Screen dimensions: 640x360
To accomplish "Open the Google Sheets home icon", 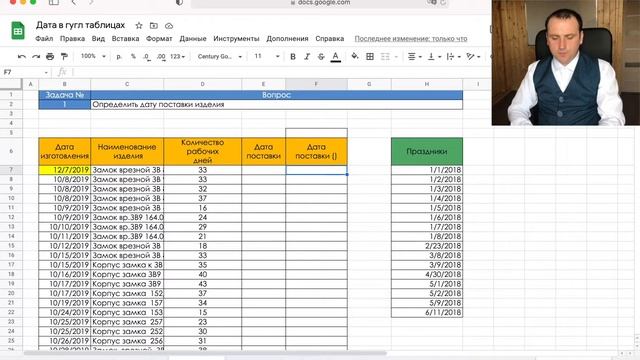I will 18,31.
